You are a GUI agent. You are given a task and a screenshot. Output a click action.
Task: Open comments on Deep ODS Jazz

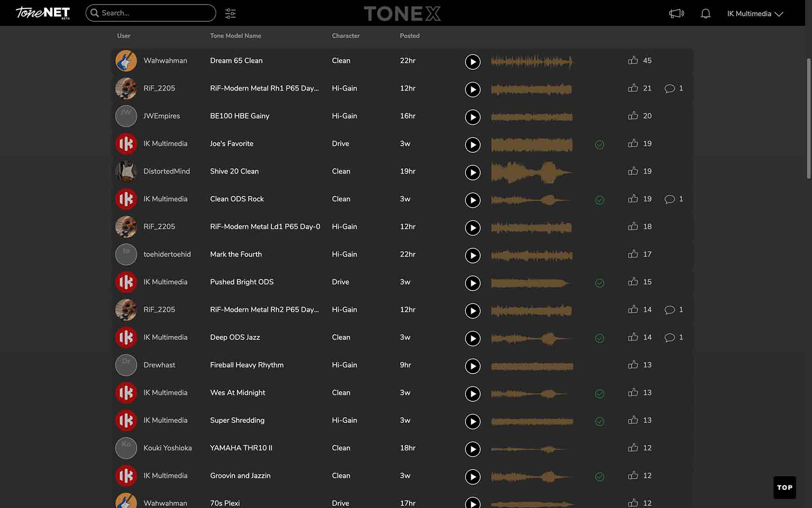coord(670,337)
